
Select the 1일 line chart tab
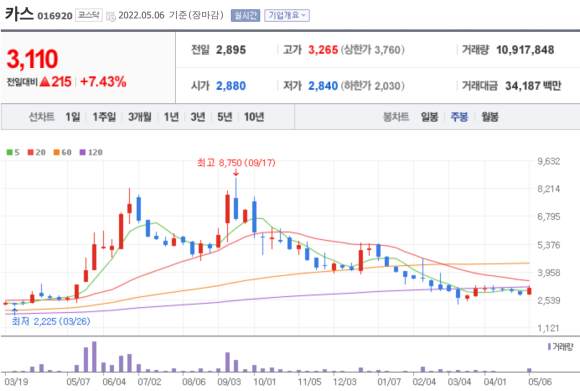point(73,117)
